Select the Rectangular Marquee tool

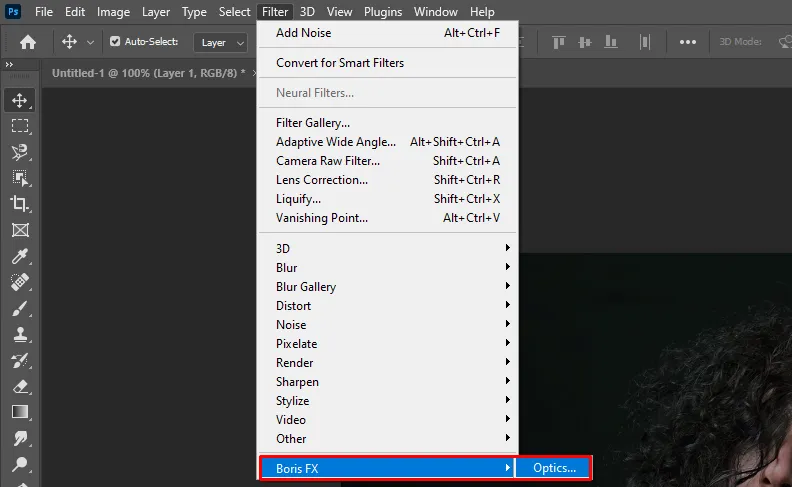coord(19,126)
